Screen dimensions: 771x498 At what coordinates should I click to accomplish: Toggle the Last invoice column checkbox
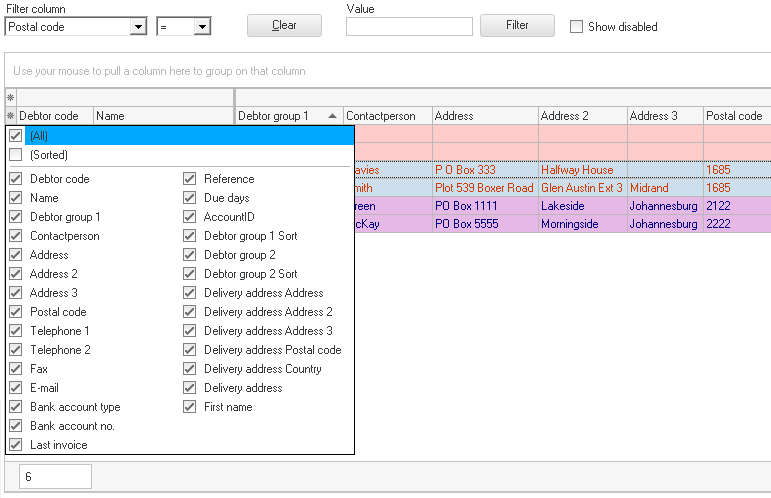pyautogui.click(x=15, y=445)
